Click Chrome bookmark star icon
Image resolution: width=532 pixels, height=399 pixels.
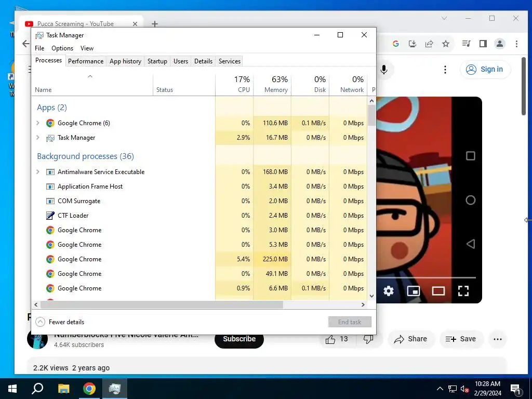pyautogui.click(x=446, y=44)
